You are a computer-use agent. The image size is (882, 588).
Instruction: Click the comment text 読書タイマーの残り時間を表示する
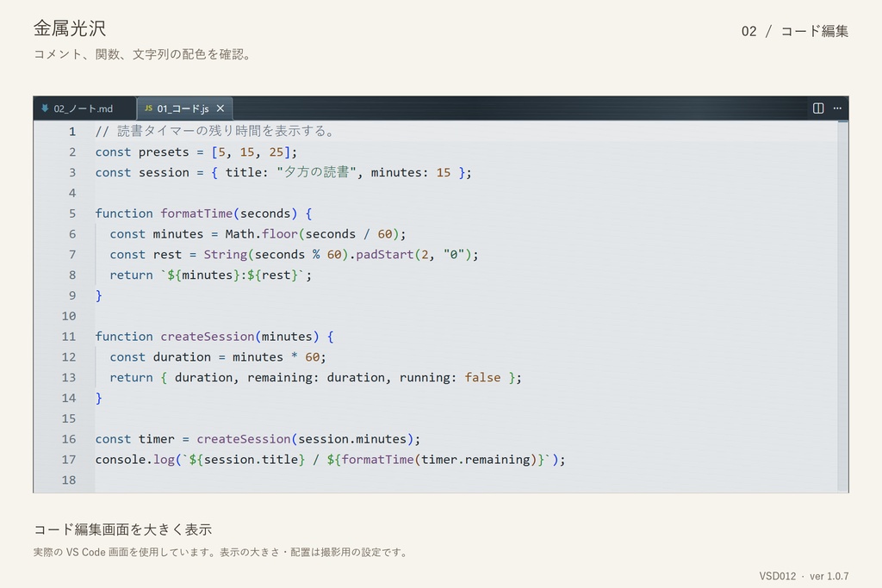point(227,131)
